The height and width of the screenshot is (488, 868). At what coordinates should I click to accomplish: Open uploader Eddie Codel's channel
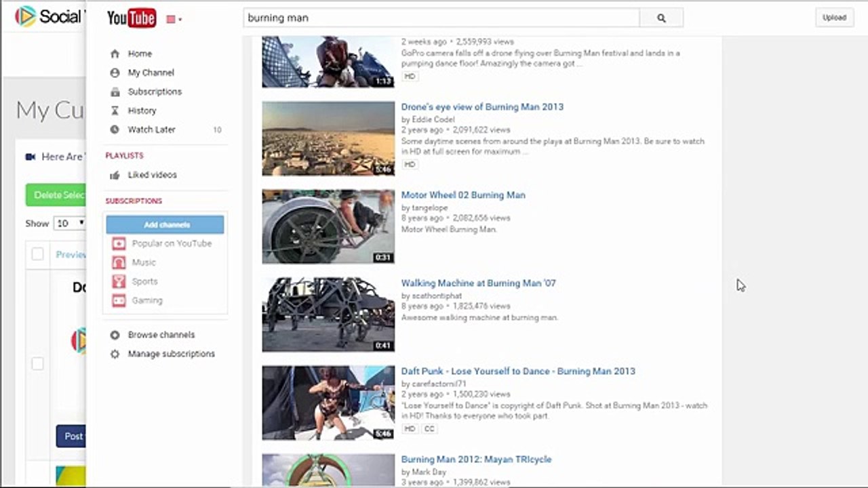(x=433, y=119)
